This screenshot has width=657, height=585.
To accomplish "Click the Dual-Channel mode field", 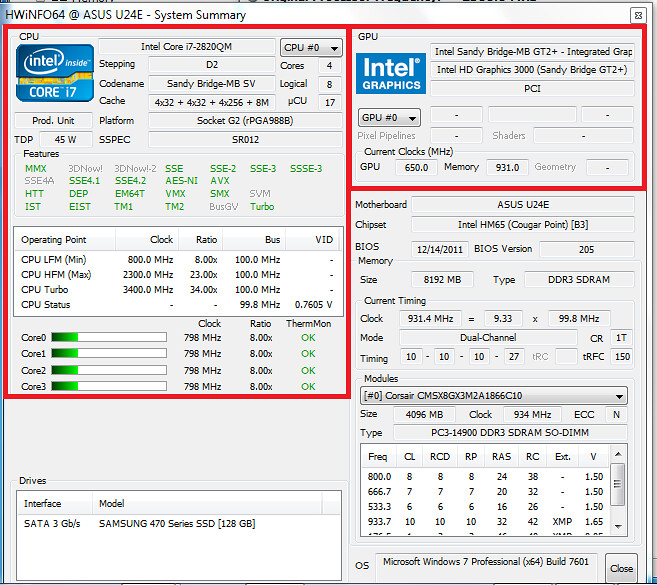I will pos(489,338).
